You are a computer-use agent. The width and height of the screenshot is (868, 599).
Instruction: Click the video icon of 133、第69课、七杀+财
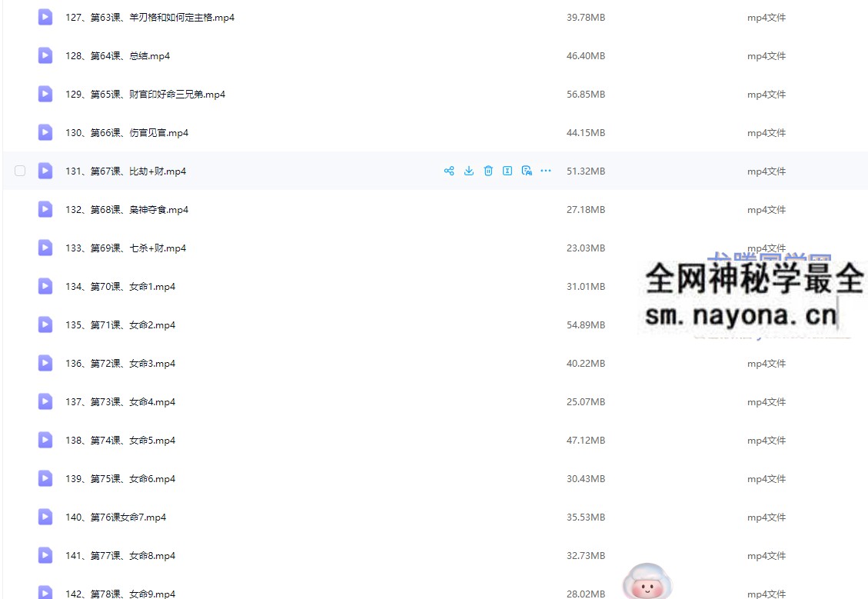point(45,248)
